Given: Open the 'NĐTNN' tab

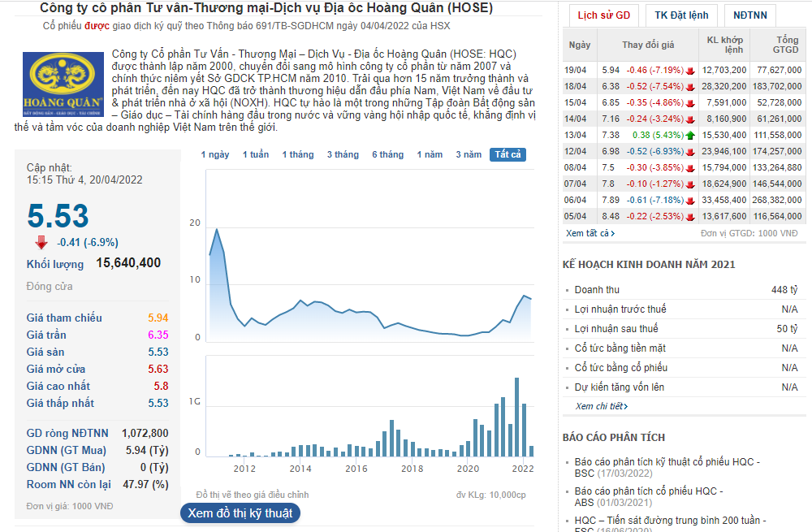Looking at the screenshot, I should (x=750, y=15).
